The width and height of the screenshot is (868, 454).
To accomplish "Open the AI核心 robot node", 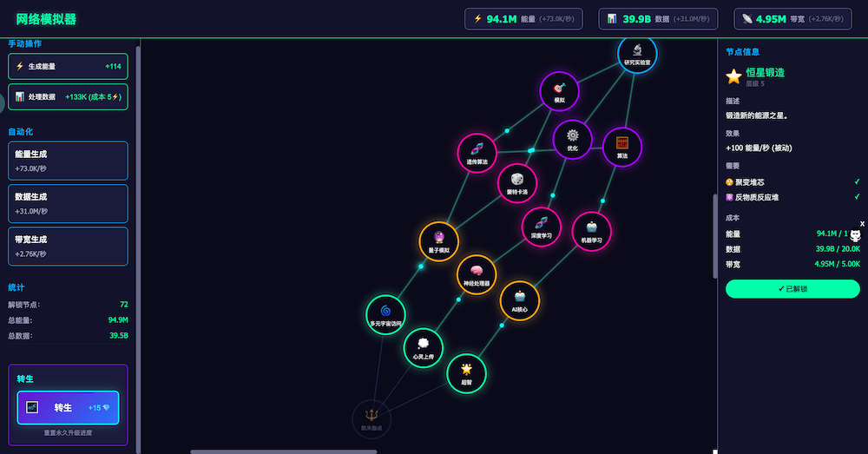I will click(520, 300).
